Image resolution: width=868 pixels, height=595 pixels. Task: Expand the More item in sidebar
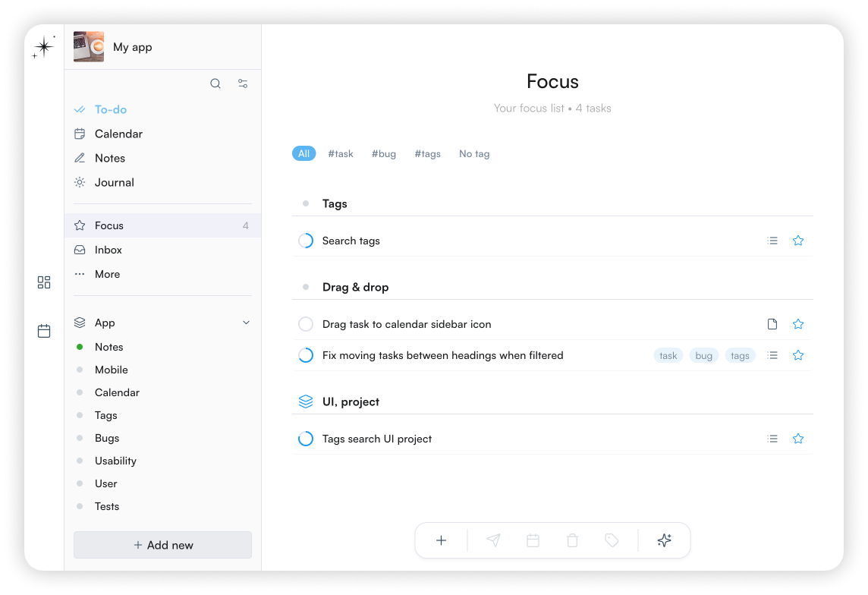(107, 274)
